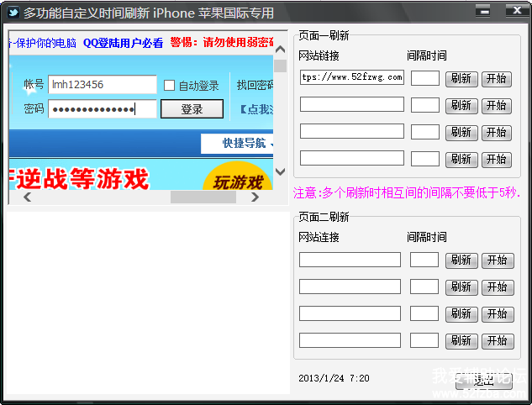
Task: Click 刷新 in first row of 页面二刷新
Action: [461, 260]
